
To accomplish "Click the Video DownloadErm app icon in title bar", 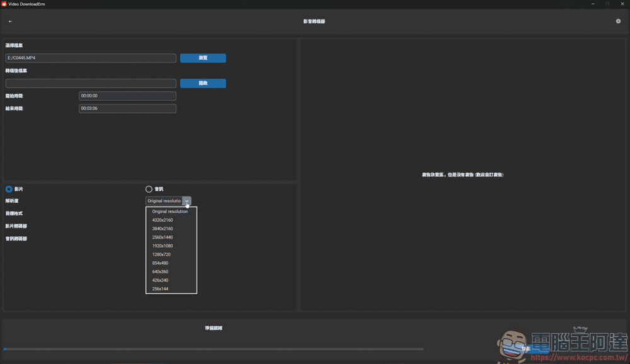I will [x=4, y=4].
